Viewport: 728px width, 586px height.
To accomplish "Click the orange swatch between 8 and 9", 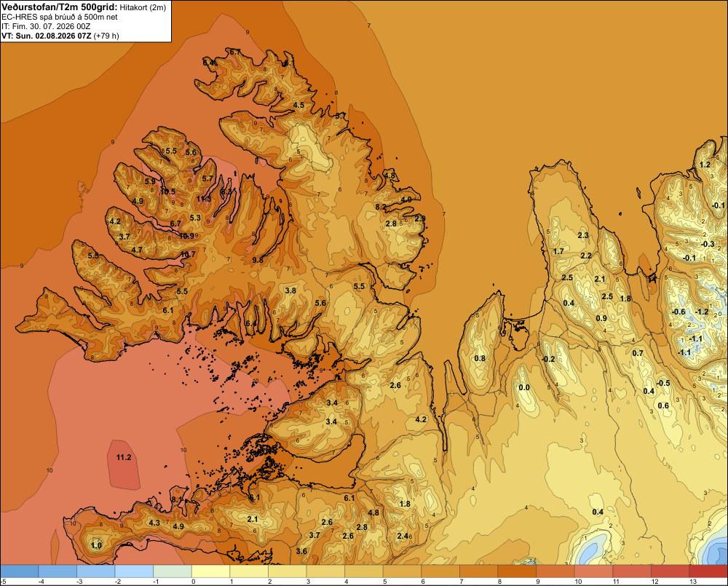I will click(x=517, y=571).
